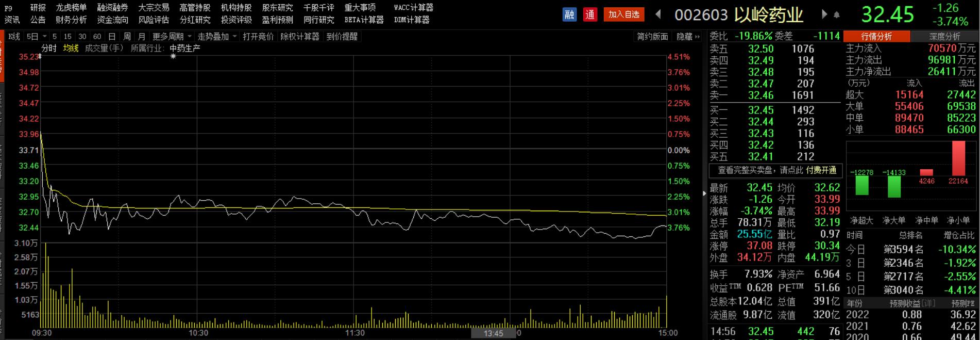Viewport: 980px width, 340px height.
Task: Click stock code 002603 以岭药业
Action: pyautogui.click(x=739, y=15)
